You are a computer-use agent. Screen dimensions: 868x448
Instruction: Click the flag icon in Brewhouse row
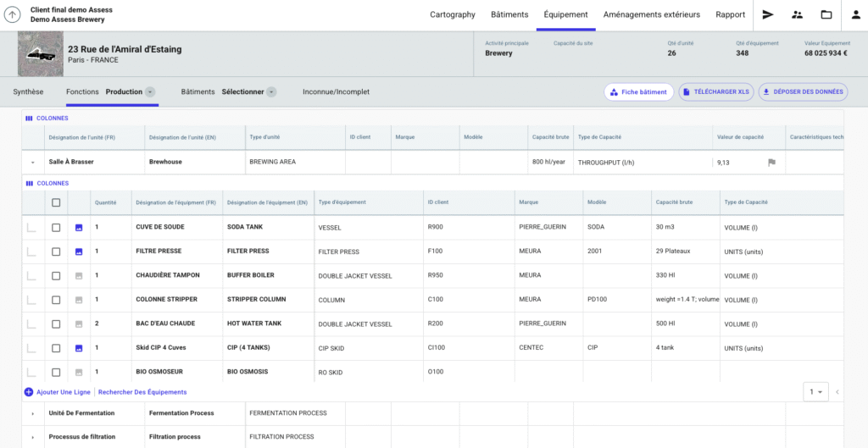pos(771,162)
